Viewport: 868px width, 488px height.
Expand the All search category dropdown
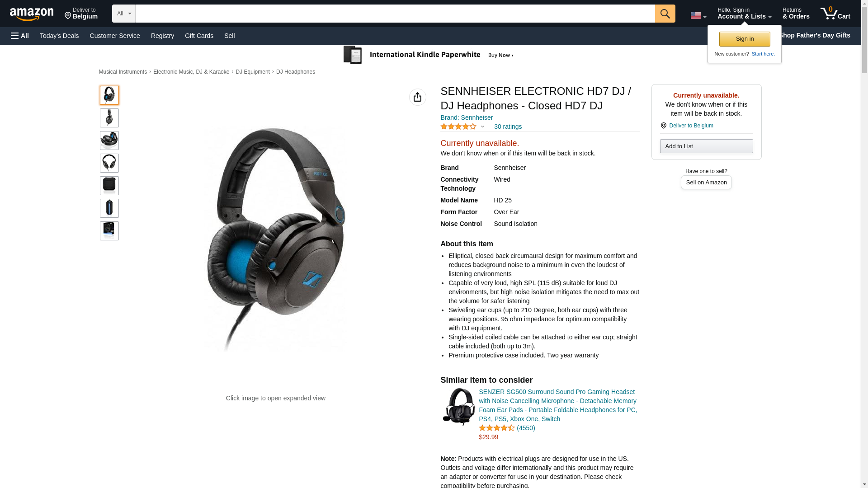(x=123, y=14)
